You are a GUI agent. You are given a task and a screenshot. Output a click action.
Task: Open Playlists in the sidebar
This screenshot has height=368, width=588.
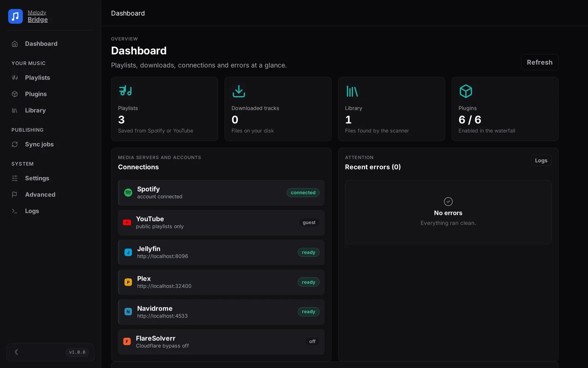(50, 78)
